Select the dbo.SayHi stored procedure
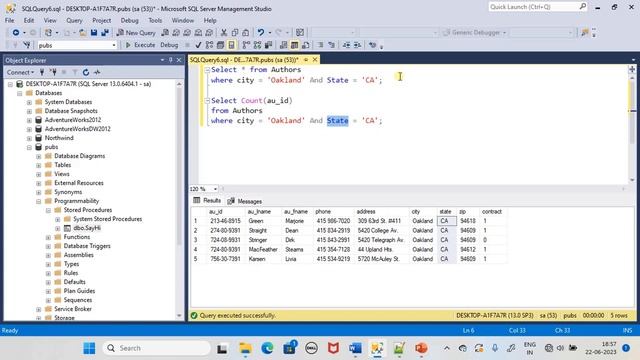The width and height of the screenshot is (640, 360). (87, 228)
